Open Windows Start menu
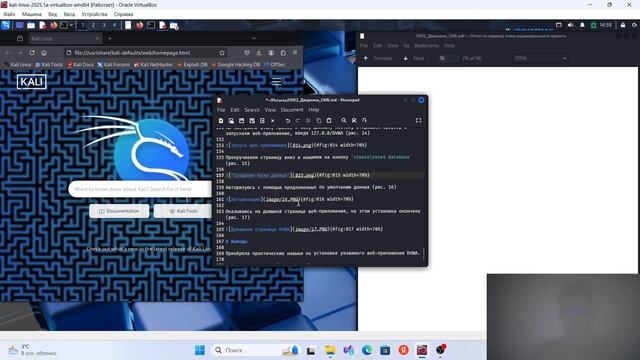640x360 pixels. (x=200, y=350)
